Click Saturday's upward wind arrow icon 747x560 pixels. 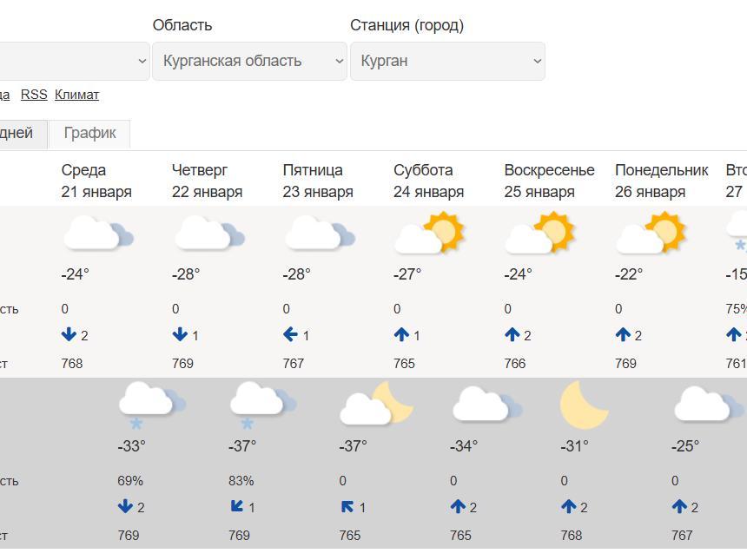(401, 335)
